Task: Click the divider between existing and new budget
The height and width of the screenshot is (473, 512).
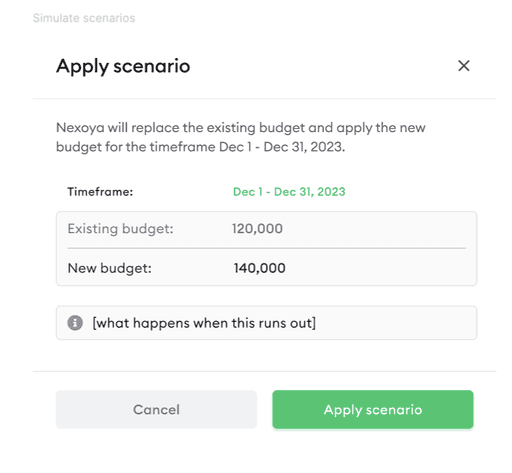Action: (266, 248)
